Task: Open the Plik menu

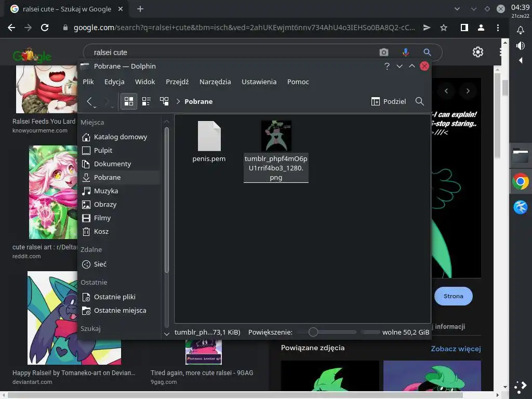Action: [x=88, y=82]
